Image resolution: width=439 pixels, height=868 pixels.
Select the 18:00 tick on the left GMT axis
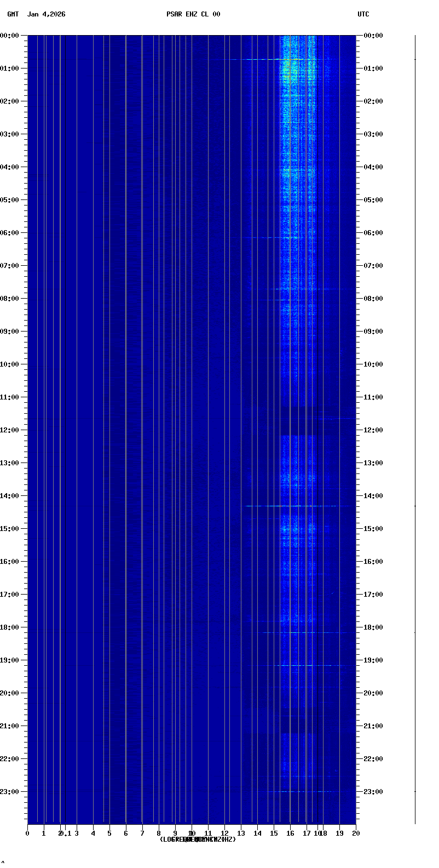(x=11, y=627)
